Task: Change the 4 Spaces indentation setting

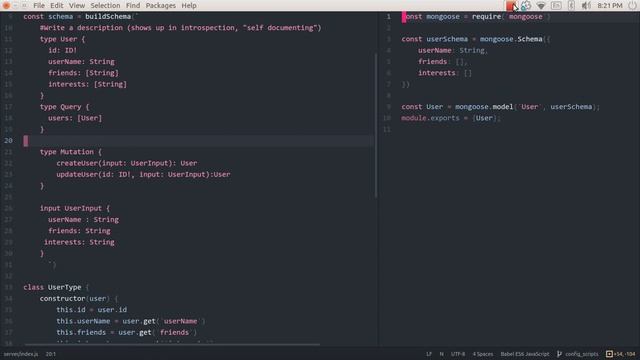Action: [482, 354]
